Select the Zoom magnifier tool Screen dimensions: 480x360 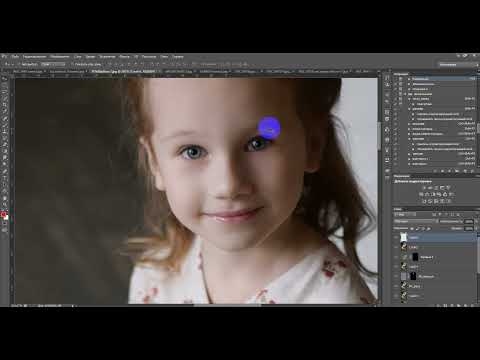4,205
